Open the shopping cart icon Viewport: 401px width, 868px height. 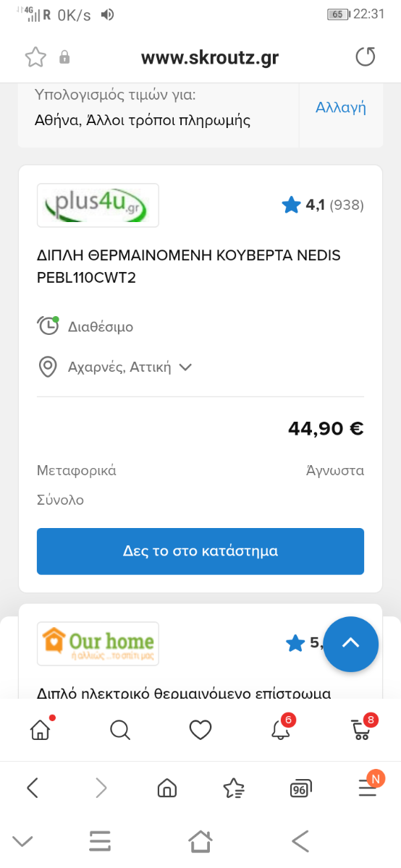pos(362,728)
